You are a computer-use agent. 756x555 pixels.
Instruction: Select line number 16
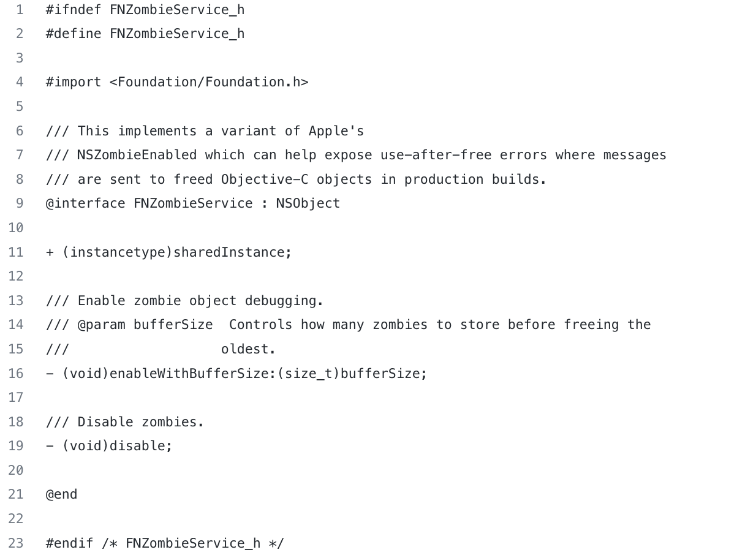16,374
